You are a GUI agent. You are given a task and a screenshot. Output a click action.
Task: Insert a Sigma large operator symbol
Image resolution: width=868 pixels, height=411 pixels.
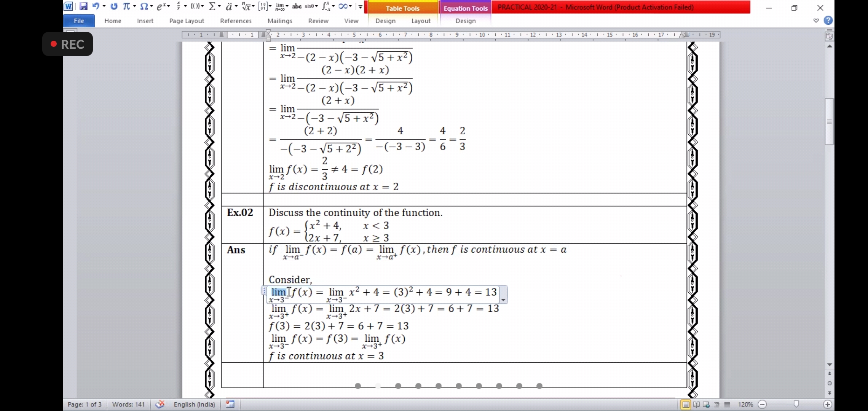[x=212, y=6]
